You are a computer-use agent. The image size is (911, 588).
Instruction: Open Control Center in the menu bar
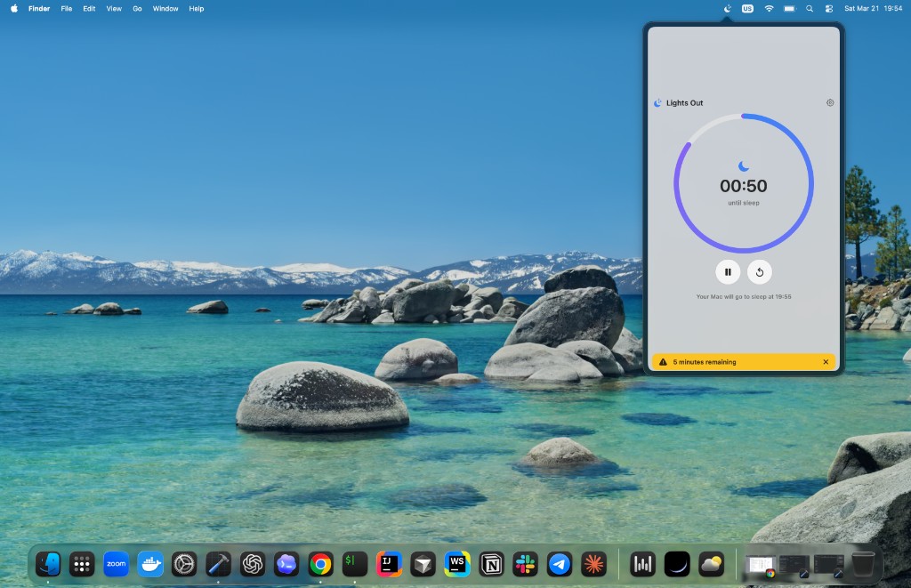(x=829, y=9)
